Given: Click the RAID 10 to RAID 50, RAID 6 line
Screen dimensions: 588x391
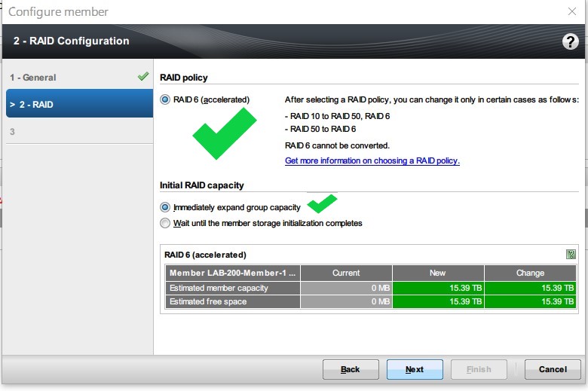Looking at the screenshot, I should pyautogui.click(x=337, y=116).
